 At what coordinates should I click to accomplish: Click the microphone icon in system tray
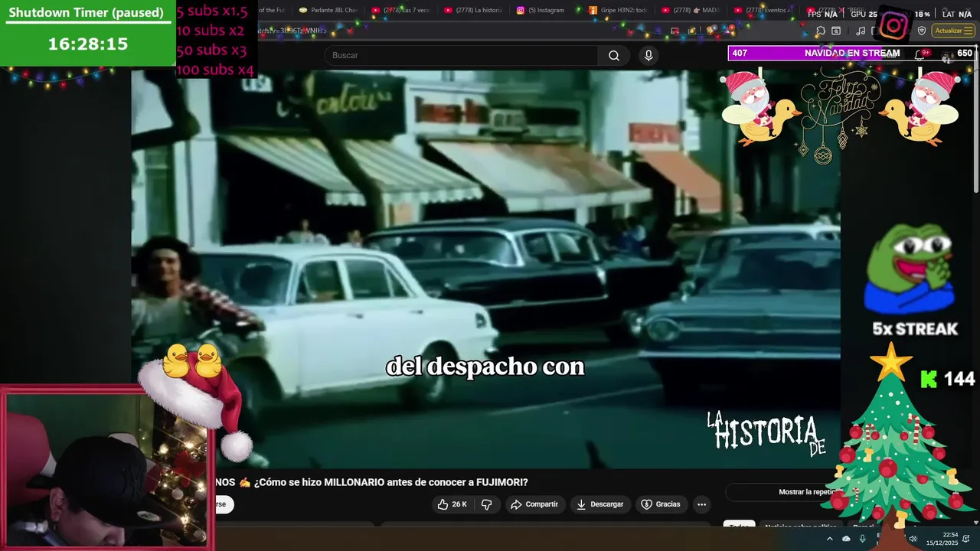[863, 539]
